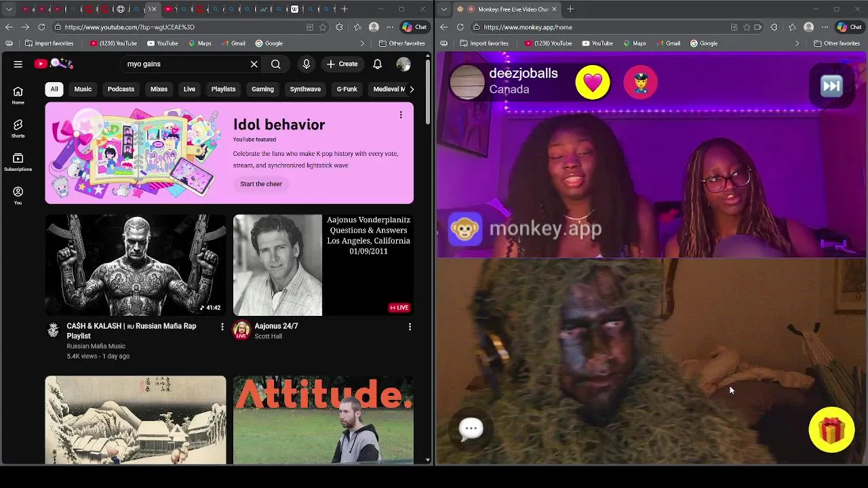Skip to next match on Monkey
This screenshot has width=868, height=488.
click(x=831, y=85)
